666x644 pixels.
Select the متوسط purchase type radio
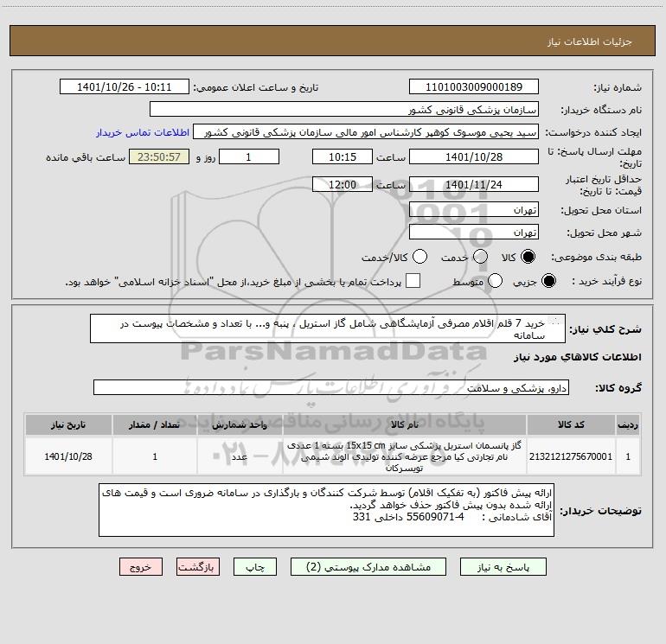pyautogui.click(x=496, y=281)
